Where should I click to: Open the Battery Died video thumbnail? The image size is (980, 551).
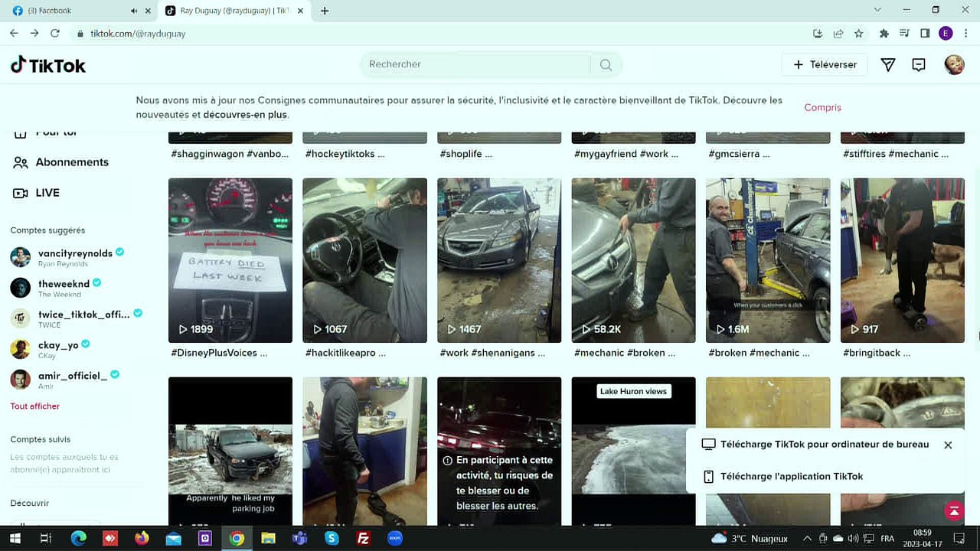(x=230, y=260)
